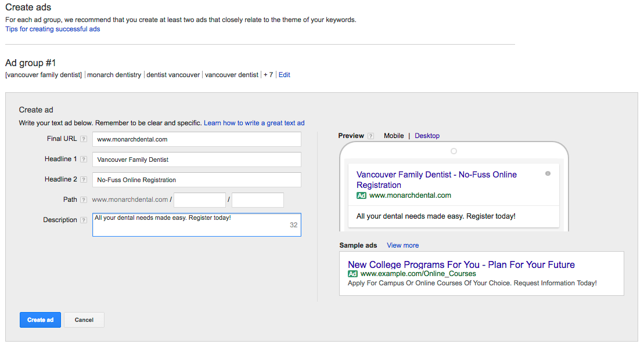Cancel ad creation

[x=84, y=320]
